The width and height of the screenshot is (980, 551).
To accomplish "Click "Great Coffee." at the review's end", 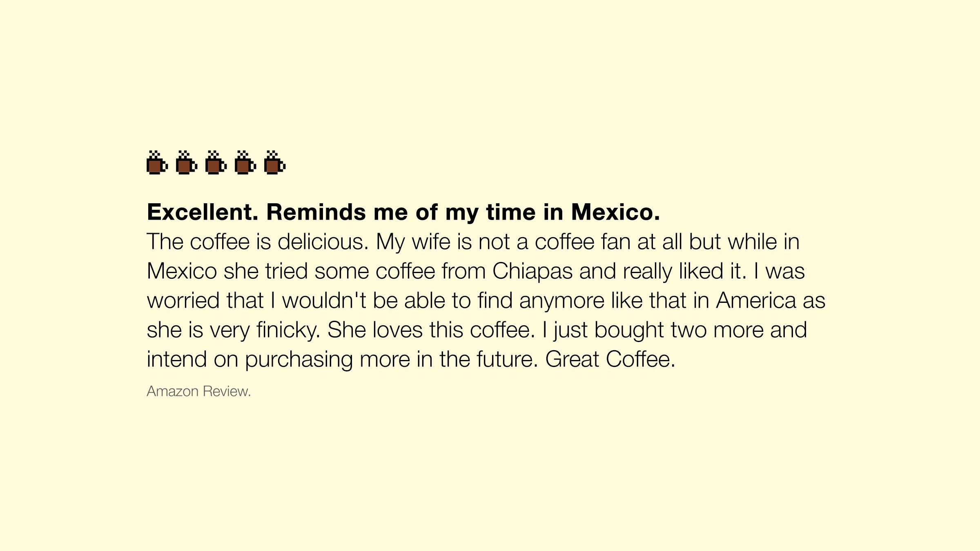I will (610, 360).
